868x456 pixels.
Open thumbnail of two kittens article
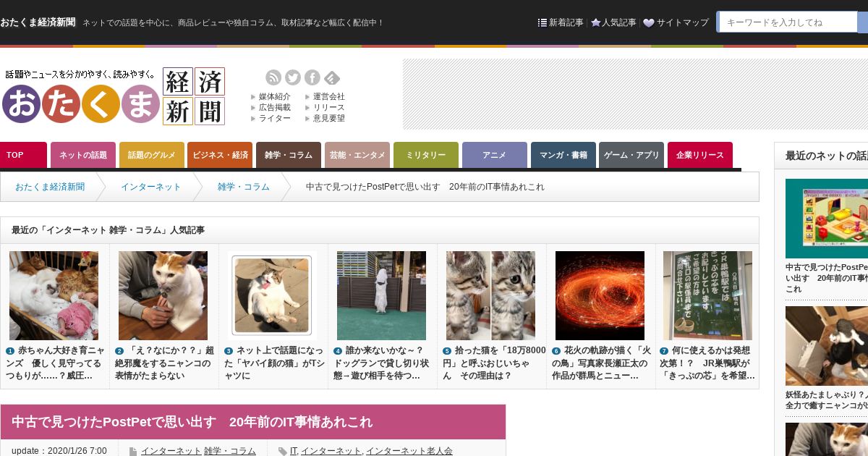[x=490, y=295]
